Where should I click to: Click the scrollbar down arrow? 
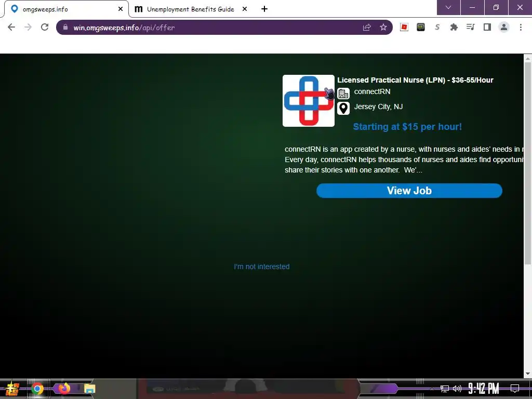tap(528, 374)
